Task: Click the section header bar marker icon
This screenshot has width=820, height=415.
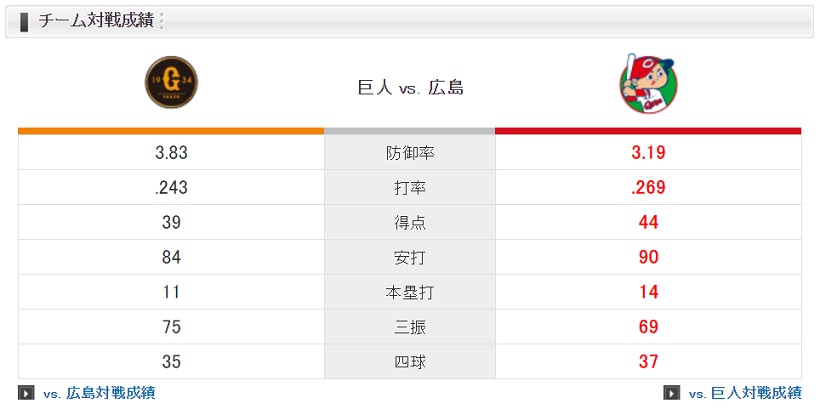Action: [23, 22]
